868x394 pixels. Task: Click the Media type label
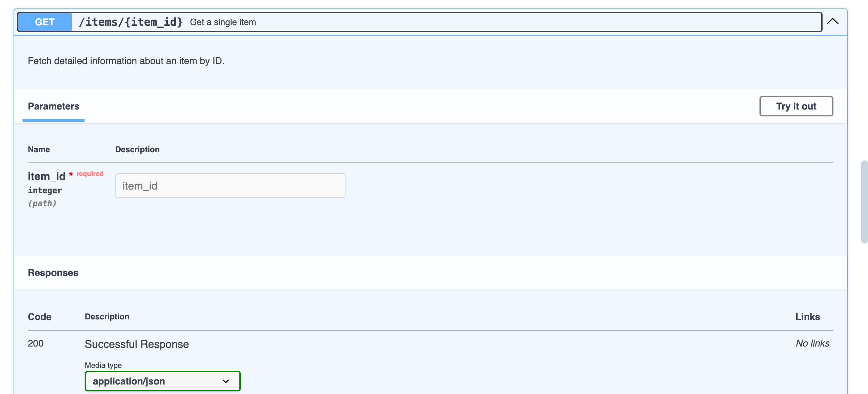tap(103, 365)
